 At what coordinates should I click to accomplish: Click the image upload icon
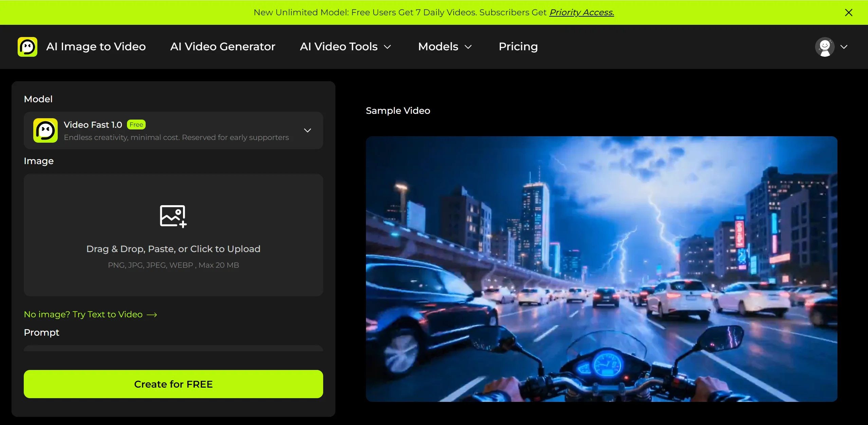(173, 216)
